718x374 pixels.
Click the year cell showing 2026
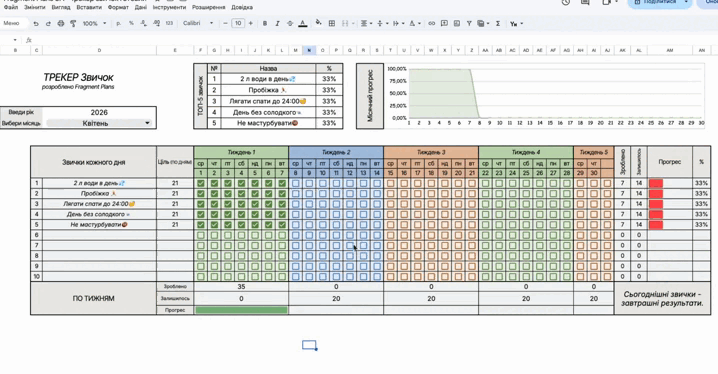(99, 113)
